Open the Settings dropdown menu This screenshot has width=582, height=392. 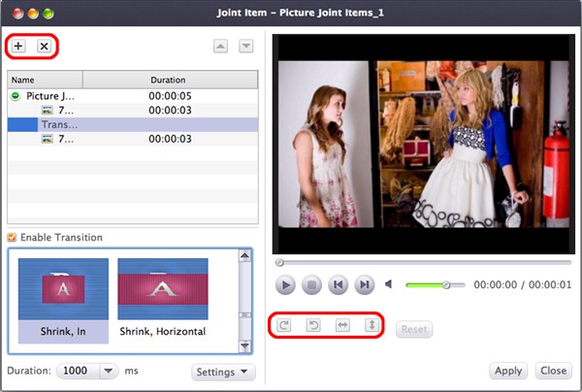[223, 371]
